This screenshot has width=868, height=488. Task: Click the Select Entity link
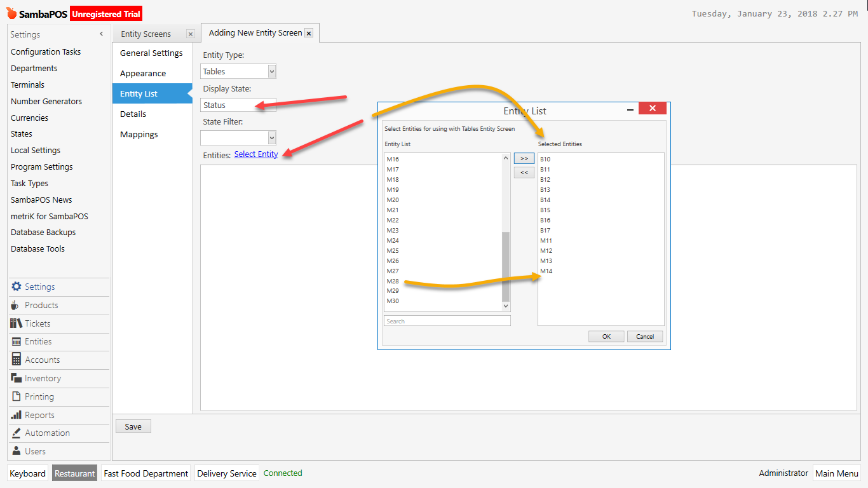[255, 154]
